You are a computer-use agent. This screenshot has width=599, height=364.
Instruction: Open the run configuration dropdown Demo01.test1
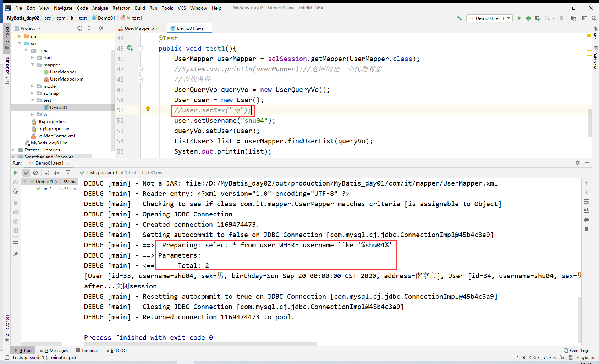tap(489, 18)
